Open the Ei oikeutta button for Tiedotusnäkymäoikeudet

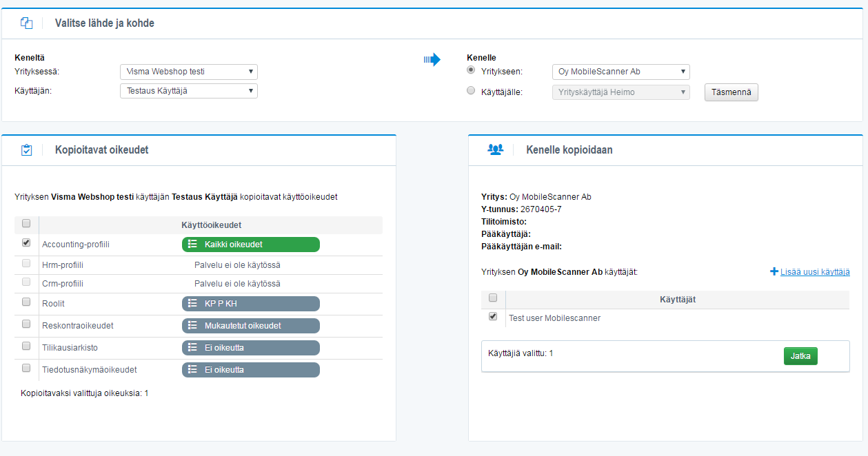pyautogui.click(x=251, y=370)
